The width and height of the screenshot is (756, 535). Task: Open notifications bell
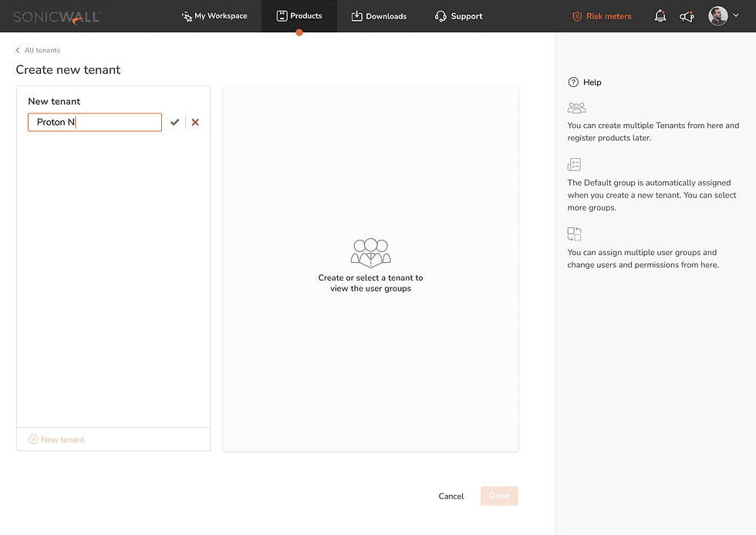pos(660,16)
